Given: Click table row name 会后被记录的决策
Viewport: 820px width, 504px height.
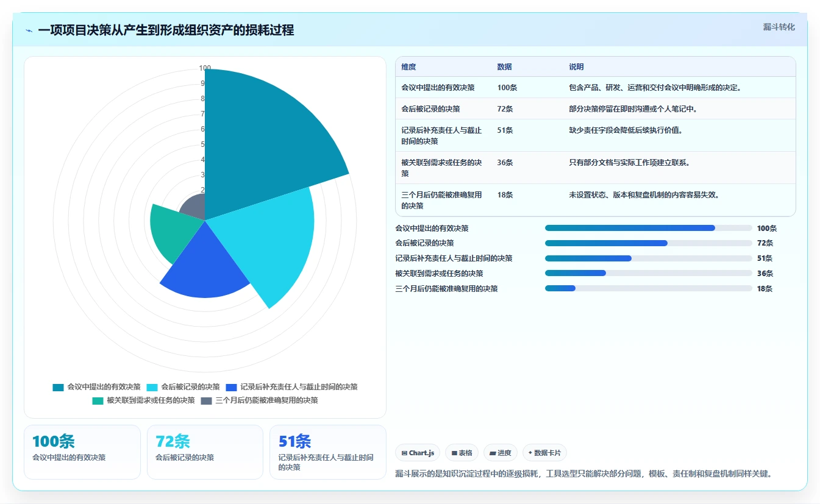Looking at the screenshot, I should 430,109.
